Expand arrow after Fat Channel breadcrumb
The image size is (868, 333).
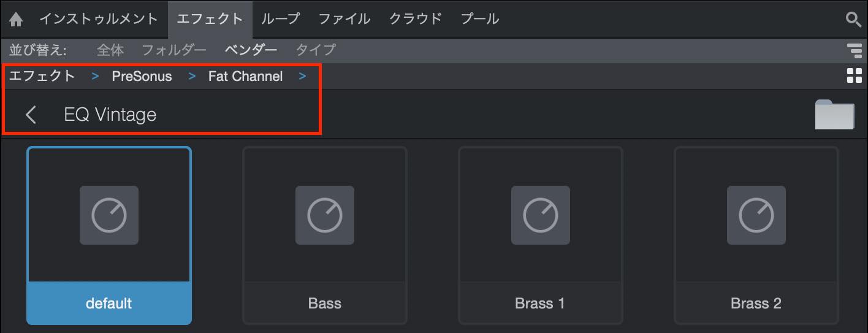(302, 77)
